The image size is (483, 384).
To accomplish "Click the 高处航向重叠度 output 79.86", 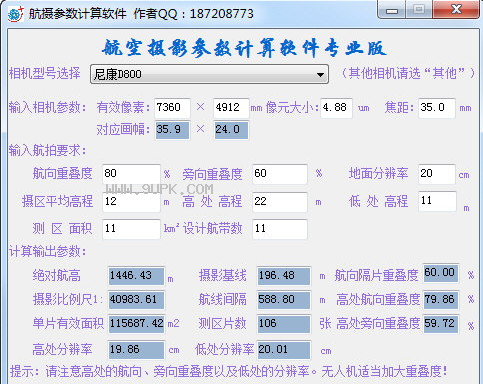I will (x=441, y=300).
